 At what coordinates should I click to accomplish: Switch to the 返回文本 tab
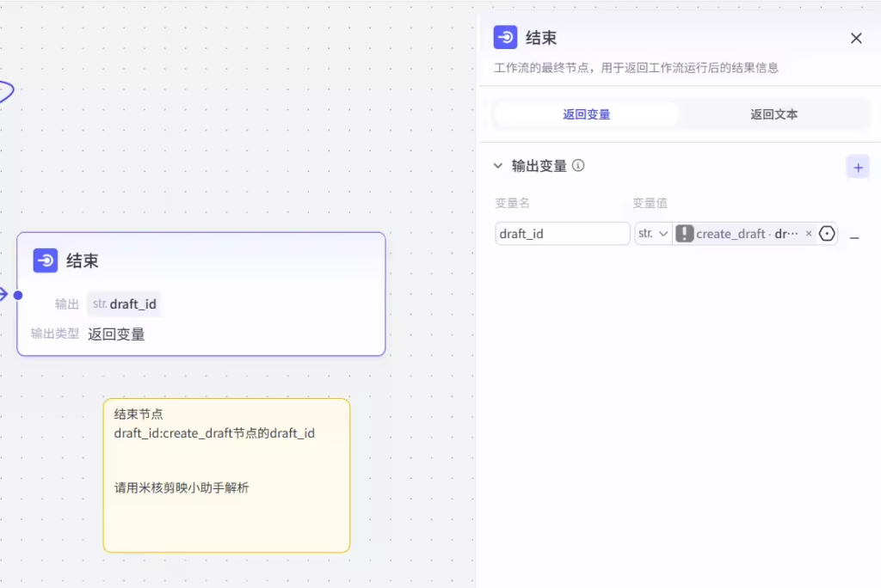click(773, 114)
